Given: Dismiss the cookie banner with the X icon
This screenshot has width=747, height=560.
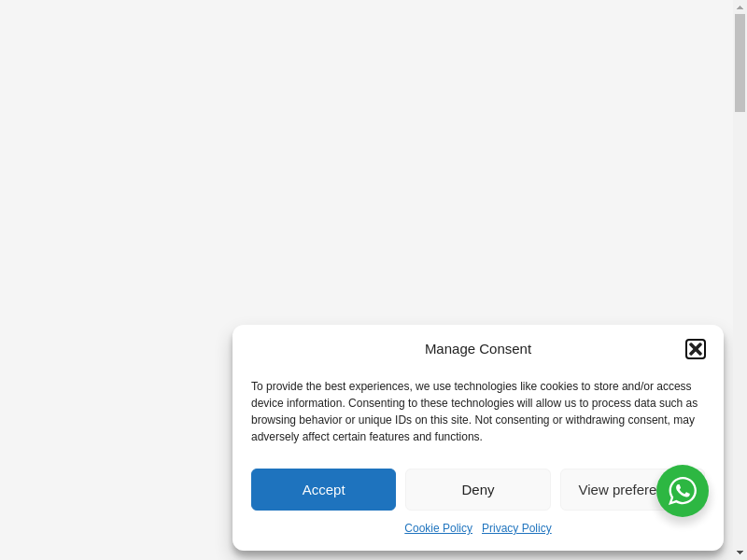Looking at the screenshot, I should click(695, 349).
